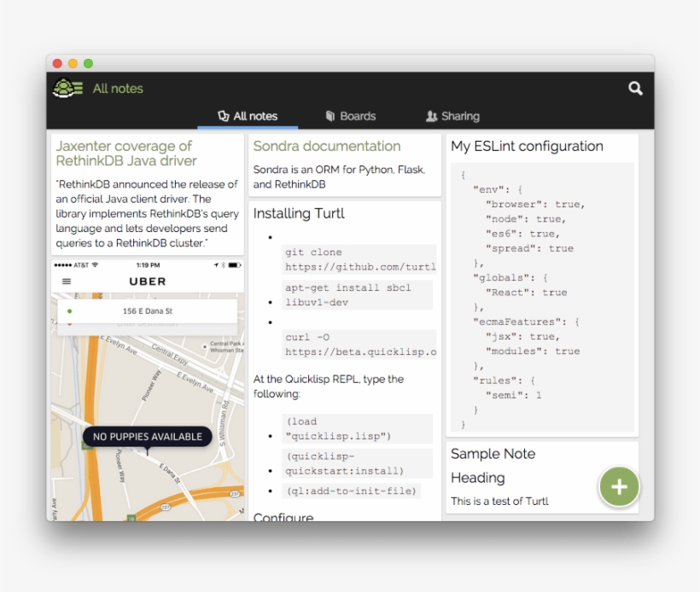Click the RethinkDB announcement quote text

point(148,213)
